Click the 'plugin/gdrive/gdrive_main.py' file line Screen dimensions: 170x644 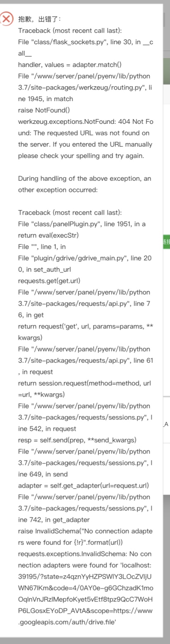click(85, 264)
